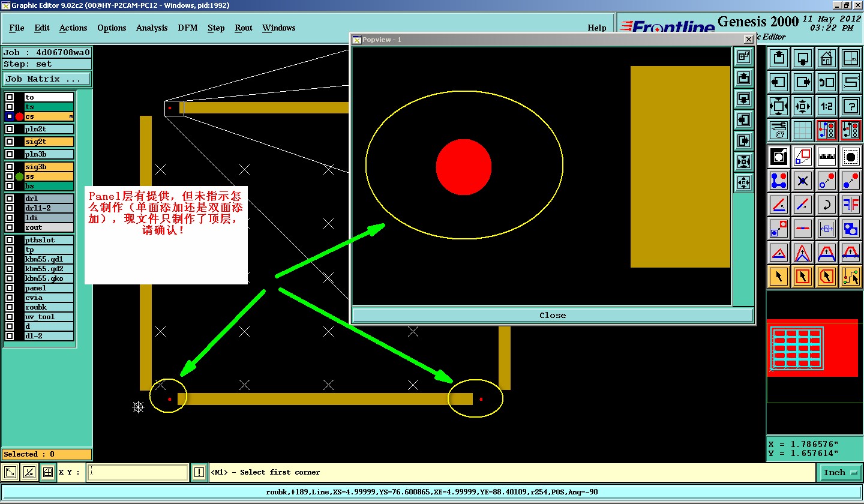Toggle display checkbox for layer sig2t
Image resolution: width=864 pixels, height=504 pixels.
pyautogui.click(x=10, y=142)
